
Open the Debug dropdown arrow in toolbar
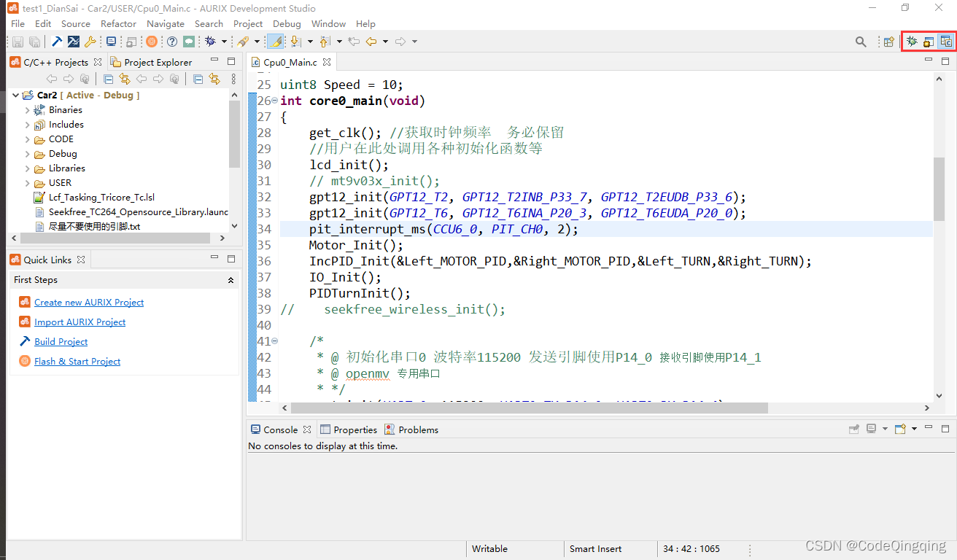pos(224,42)
